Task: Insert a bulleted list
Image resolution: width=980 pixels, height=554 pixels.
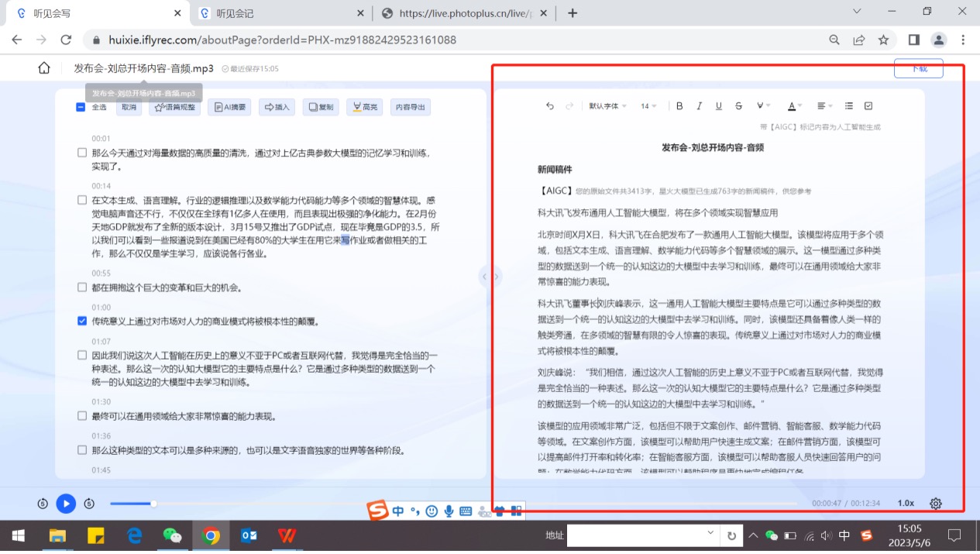Action: [x=849, y=106]
